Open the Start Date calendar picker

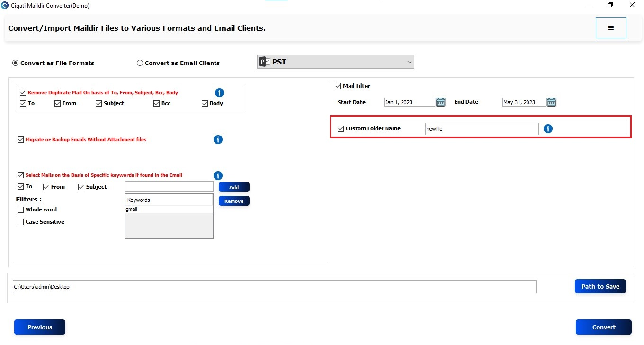coord(440,102)
